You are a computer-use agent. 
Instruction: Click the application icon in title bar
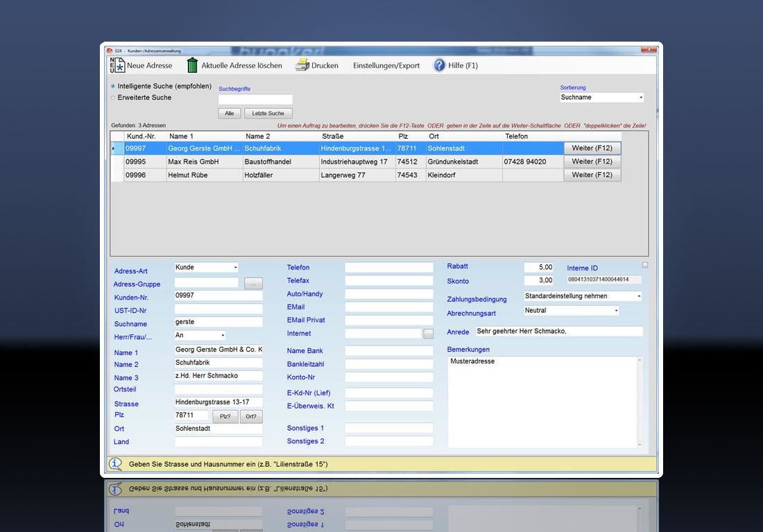click(109, 51)
